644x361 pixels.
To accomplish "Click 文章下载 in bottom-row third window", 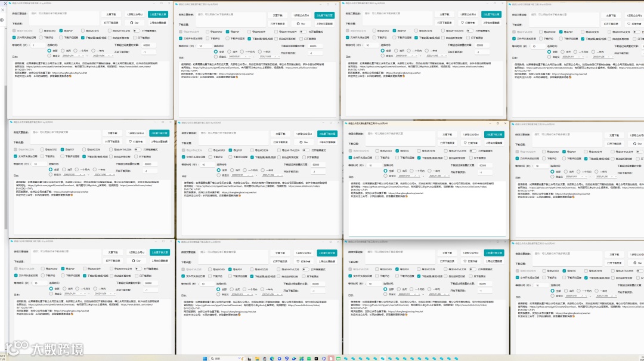I will click(447, 253).
